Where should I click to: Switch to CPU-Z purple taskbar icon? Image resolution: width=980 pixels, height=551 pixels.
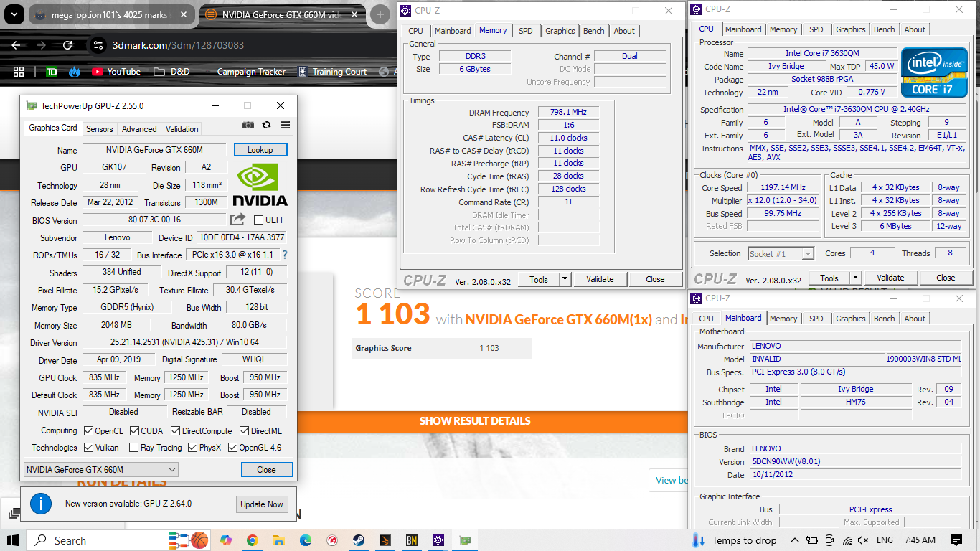pyautogui.click(x=438, y=540)
